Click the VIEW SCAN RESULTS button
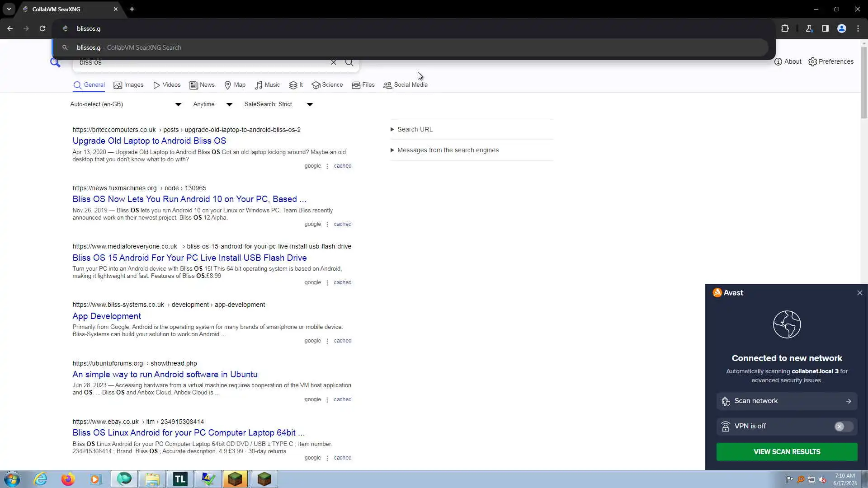This screenshot has height=488, width=868. [x=787, y=452]
